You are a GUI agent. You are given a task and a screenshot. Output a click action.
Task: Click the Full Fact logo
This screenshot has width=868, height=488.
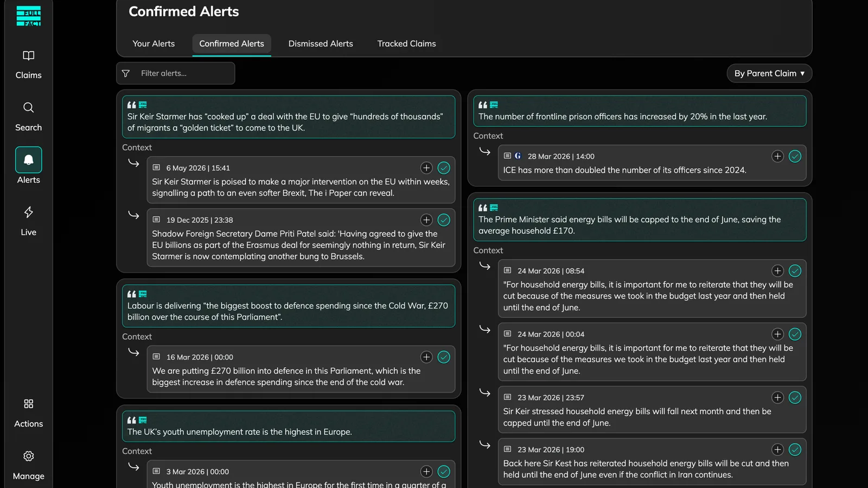[x=28, y=16]
